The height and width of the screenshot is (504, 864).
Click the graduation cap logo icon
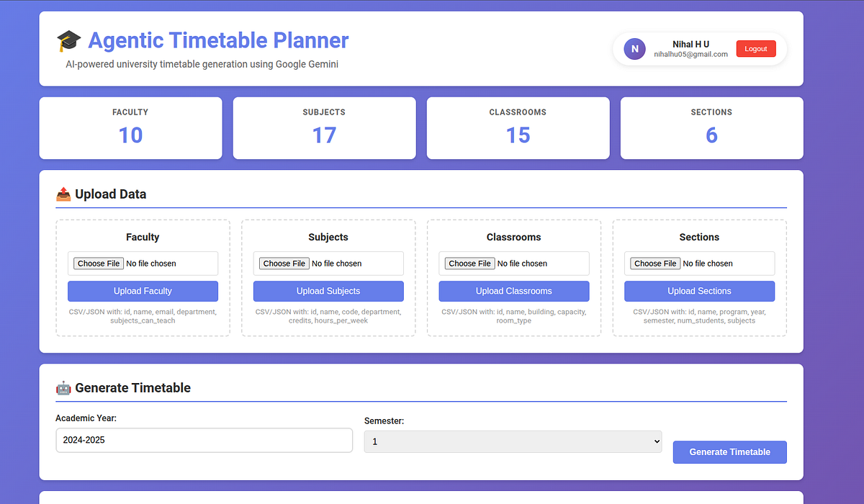pyautogui.click(x=68, y=40)
